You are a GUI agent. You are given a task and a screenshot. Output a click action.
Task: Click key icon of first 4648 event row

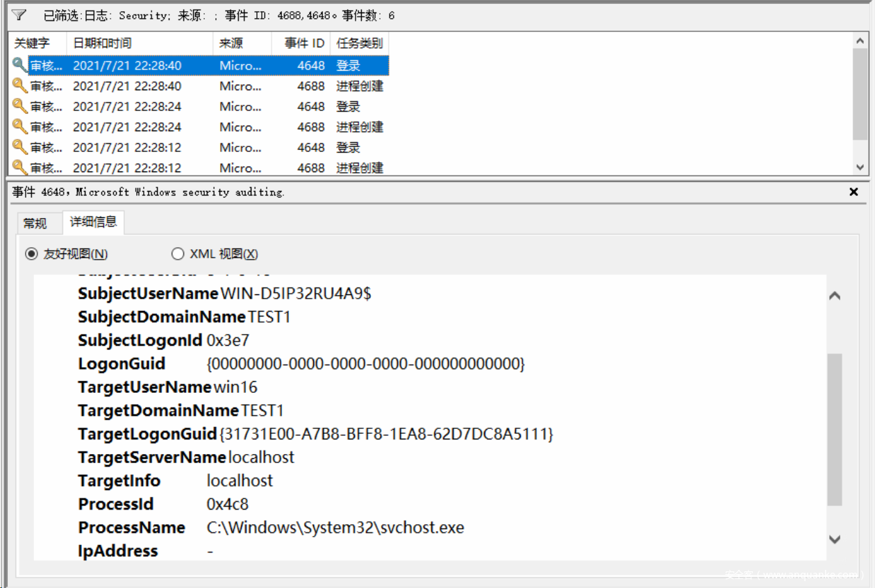point(19,65)
